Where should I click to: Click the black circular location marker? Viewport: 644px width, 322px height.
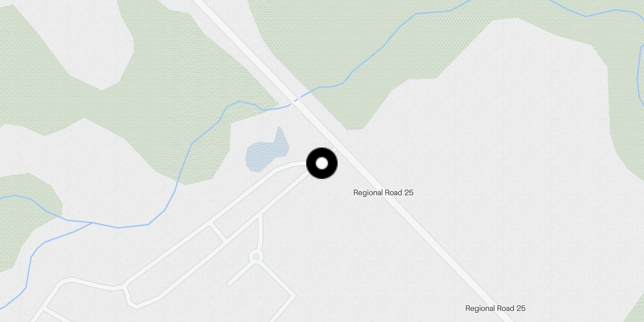[x=322, y=163]
